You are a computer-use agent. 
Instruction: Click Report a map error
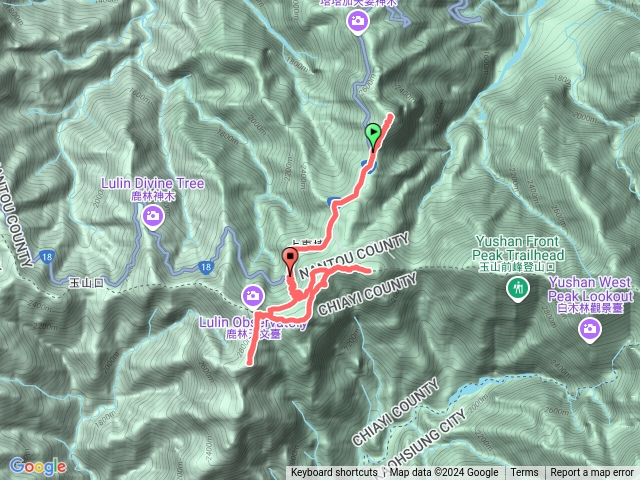(592, 473)
